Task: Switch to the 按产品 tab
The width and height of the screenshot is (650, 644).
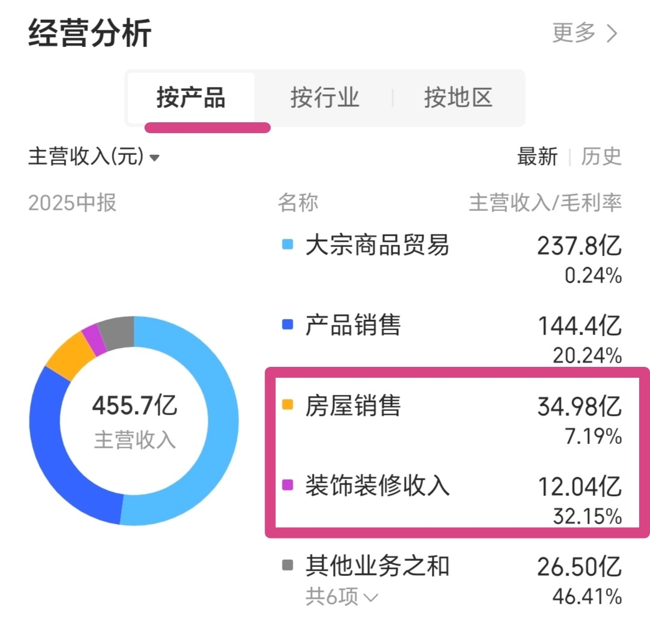Action: point(191,98)
